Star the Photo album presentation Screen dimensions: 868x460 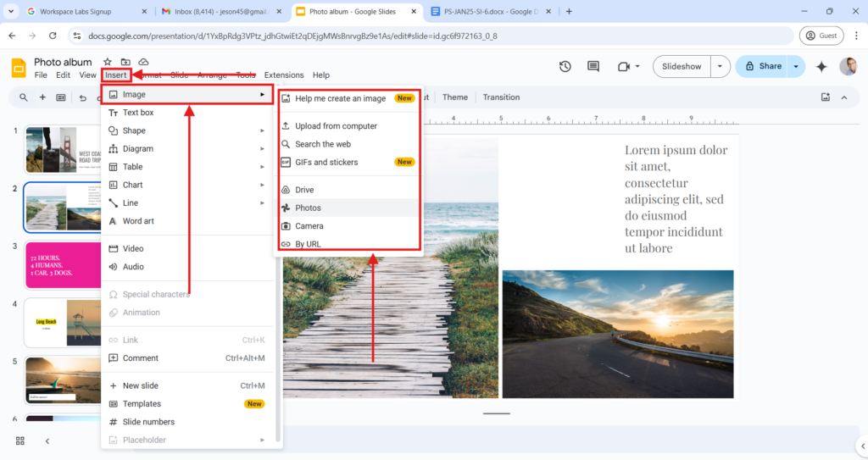point(108,62)
